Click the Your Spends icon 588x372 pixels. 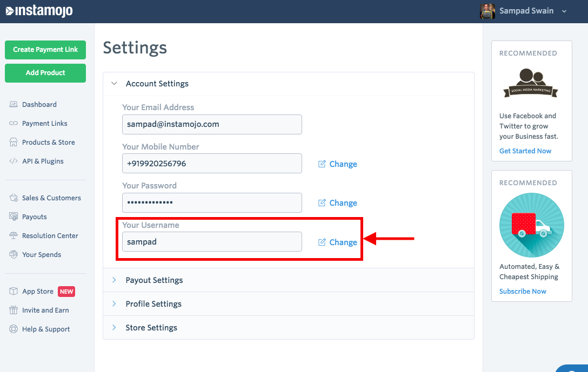14,255
